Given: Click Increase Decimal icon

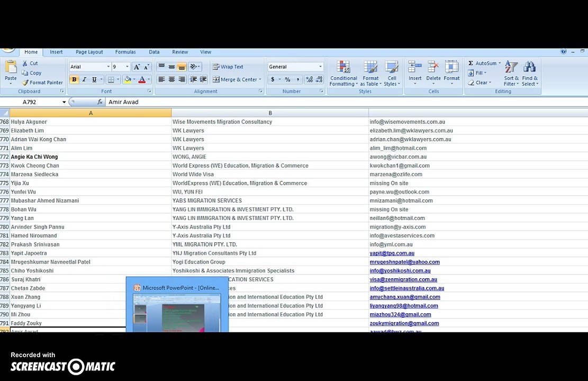Looking at the screenshot, I should [x=310, y=79].
